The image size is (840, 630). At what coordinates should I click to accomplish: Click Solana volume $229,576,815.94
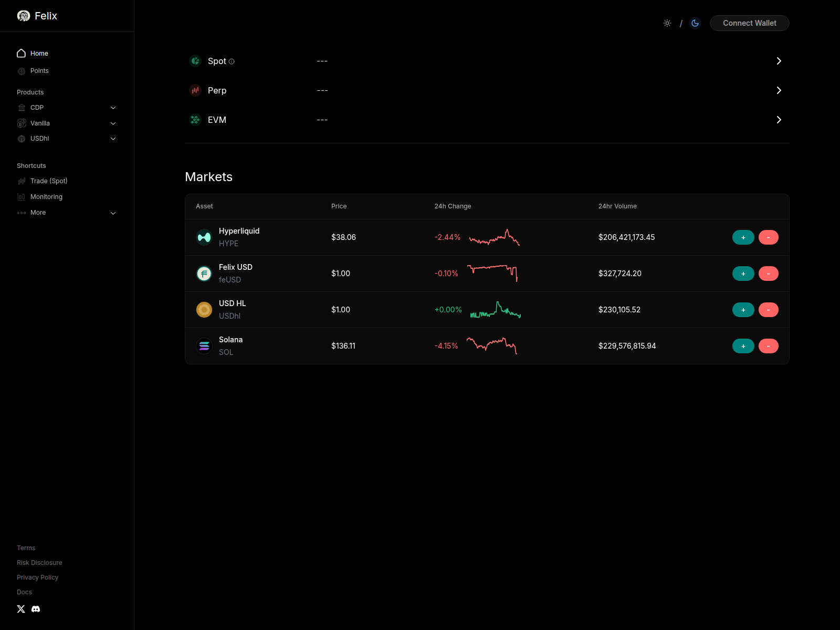[627, 346]
